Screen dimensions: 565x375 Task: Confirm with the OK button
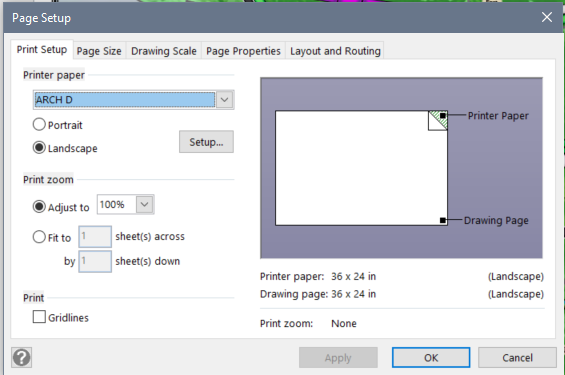tap(431, 358)
